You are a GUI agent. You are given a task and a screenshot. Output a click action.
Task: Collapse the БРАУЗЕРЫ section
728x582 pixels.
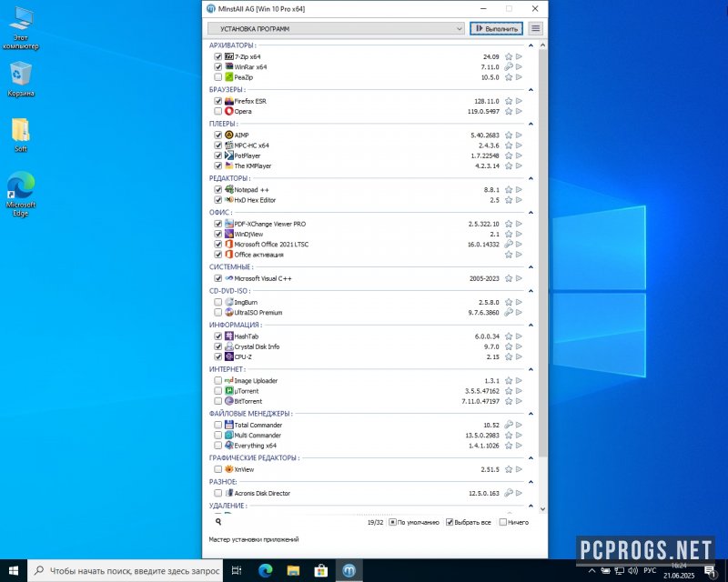(x=531, y=90)
